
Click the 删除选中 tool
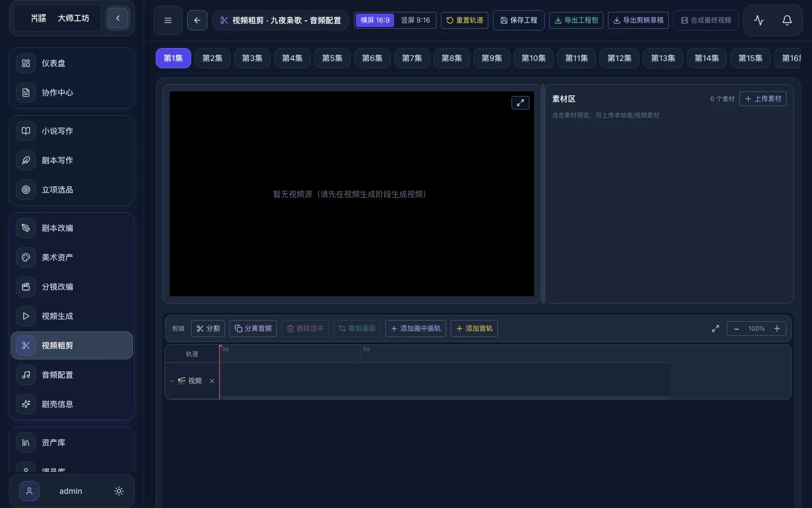point(305,329)
